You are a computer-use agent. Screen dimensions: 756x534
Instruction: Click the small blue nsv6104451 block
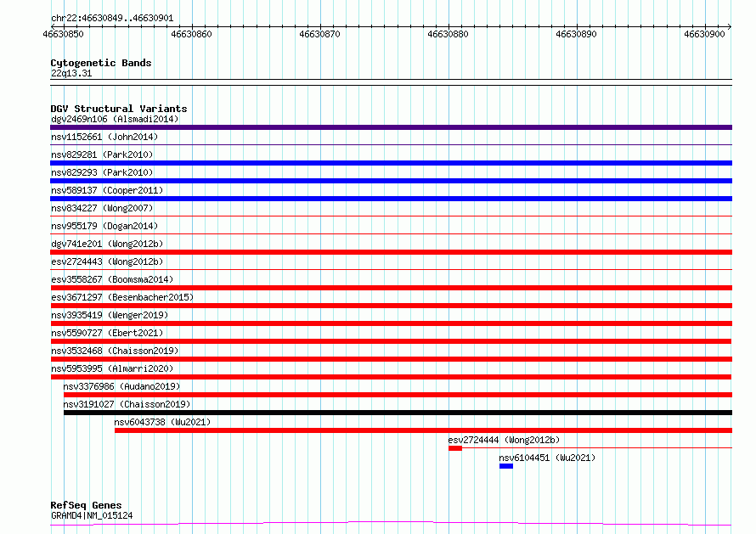(506, 466)
